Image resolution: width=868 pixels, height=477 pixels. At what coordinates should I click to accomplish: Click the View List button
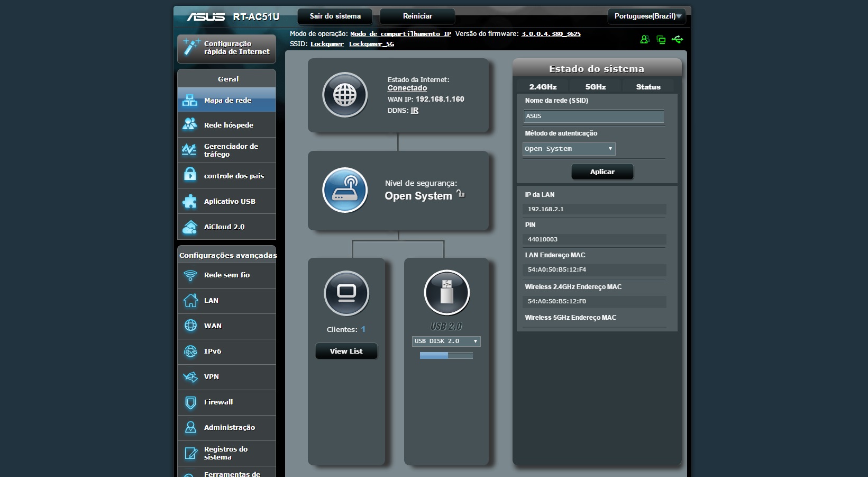click(x=346, y=351)
